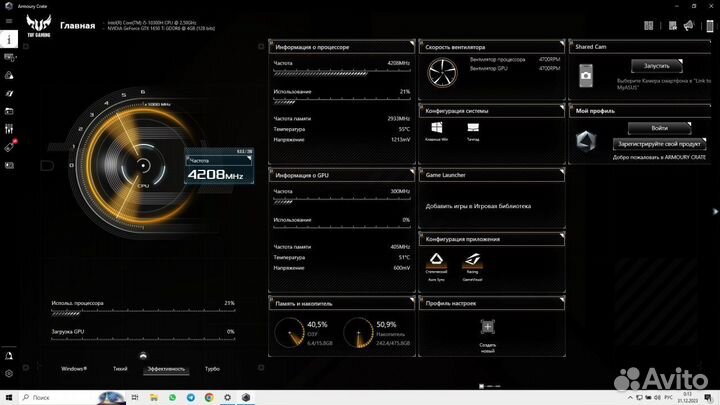The width and height of the screenshot is (720, 405).
Task: Click the Вентилятор GPU RPM row
Action: tap(515, 68)
